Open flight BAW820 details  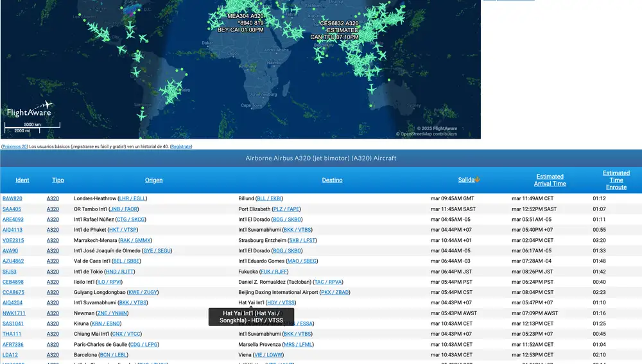pyautogui.click(x=12, y=198)
